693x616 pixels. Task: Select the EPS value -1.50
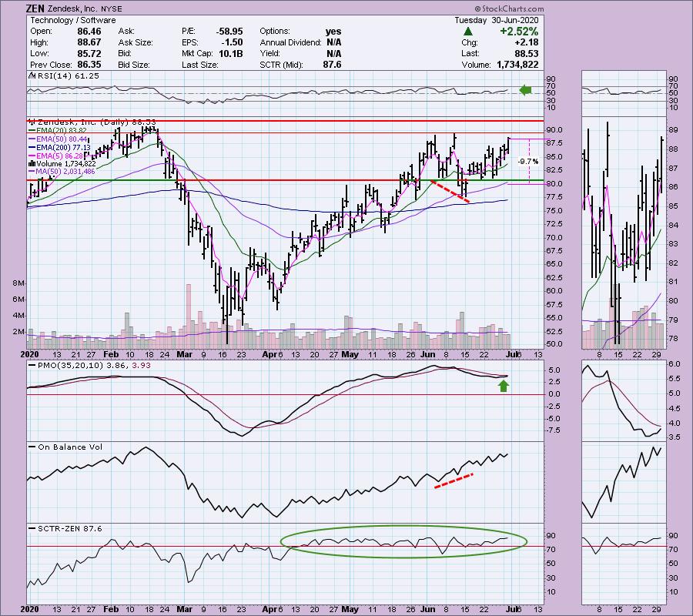[x=232, y=42]
